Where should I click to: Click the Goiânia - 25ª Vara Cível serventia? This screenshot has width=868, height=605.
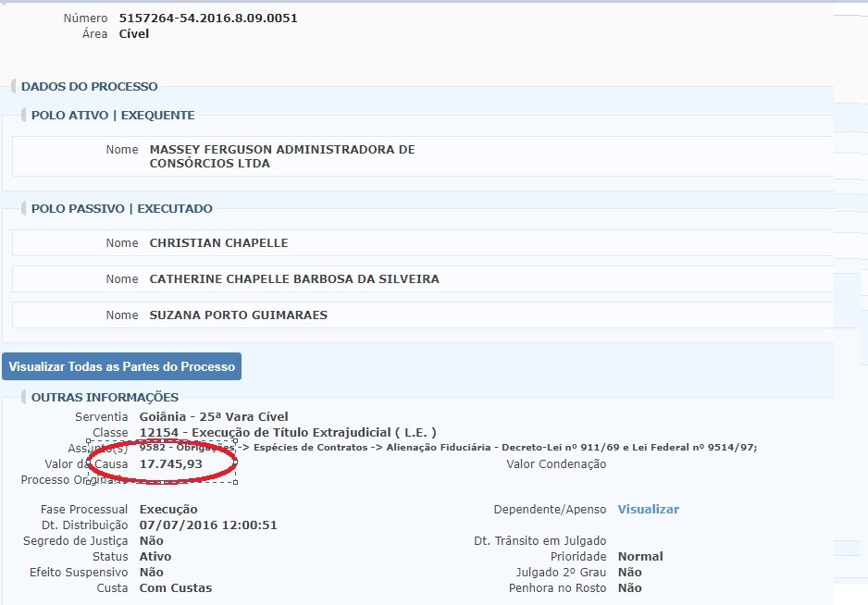[x=214, y=417]
